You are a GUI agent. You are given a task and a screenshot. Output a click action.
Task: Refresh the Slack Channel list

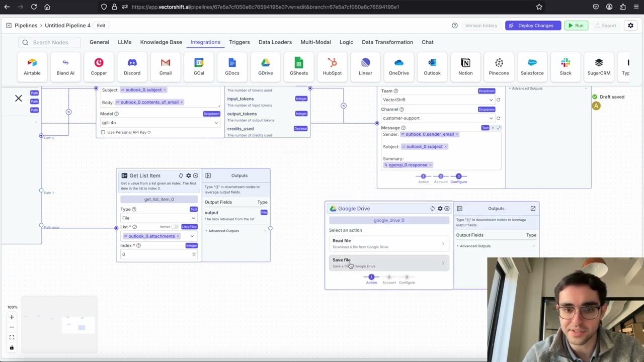(498, 118)
